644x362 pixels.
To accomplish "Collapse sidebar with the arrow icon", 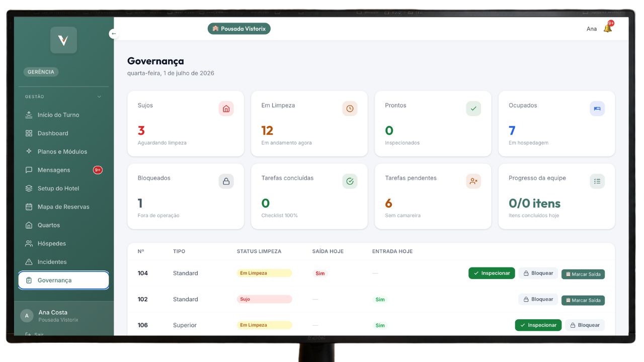I will [114, 34].
